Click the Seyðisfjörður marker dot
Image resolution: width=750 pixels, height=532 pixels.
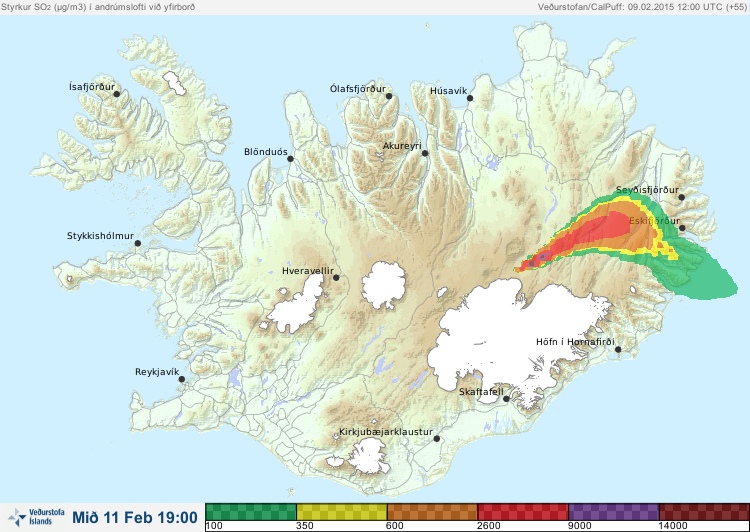coord(681,197)
